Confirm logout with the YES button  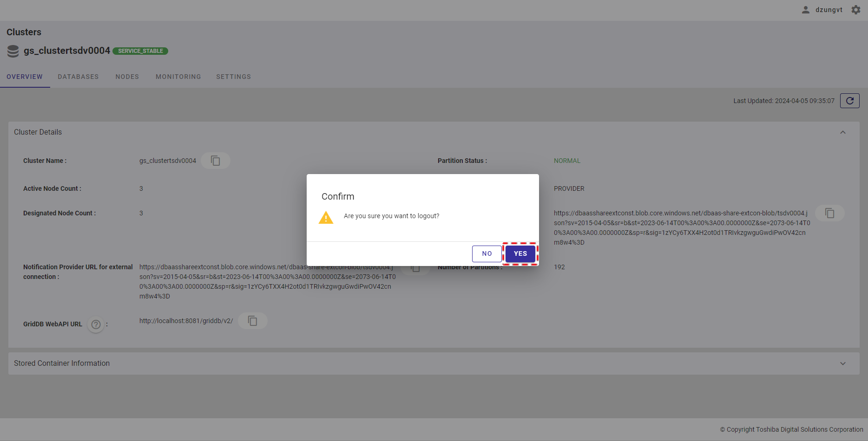click(520, 254)
